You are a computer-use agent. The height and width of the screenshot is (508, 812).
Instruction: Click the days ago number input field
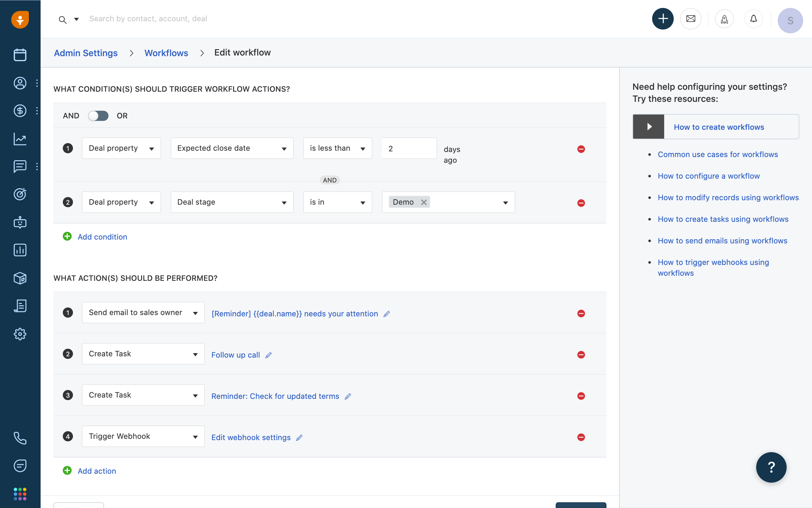409,148
